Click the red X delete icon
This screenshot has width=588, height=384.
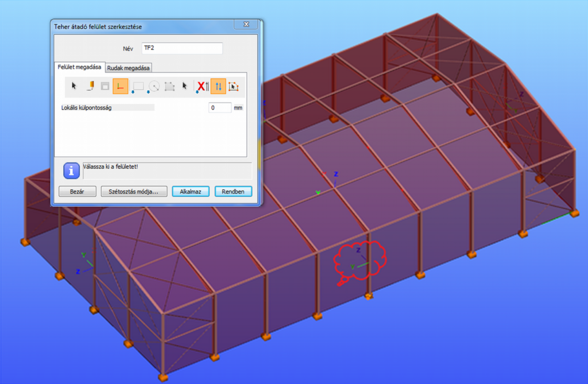coord(202,86)
